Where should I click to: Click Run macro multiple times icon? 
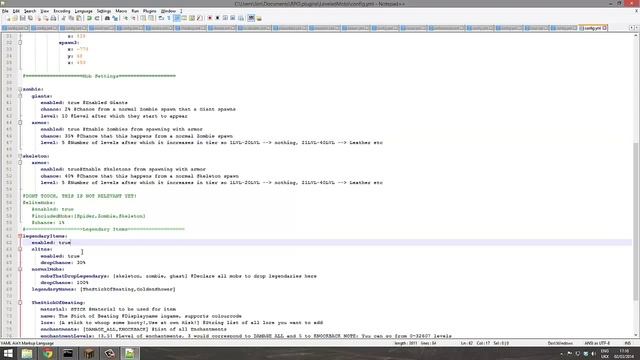coord(233,18)
